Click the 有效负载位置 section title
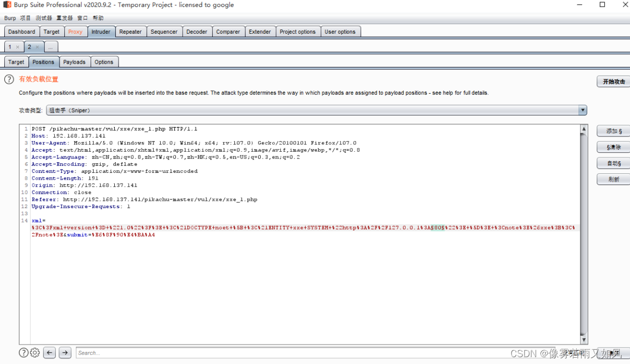The image size is (630, 364). coord(38,79)
